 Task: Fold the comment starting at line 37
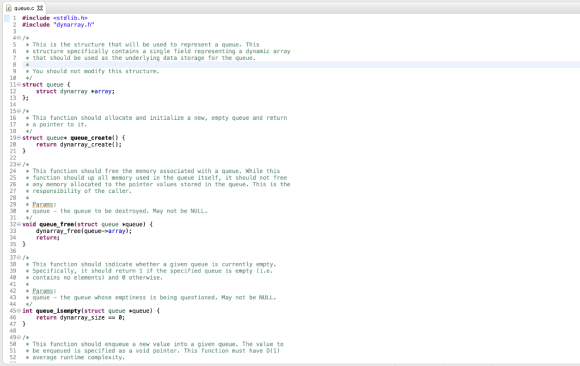tap(19, 258)
